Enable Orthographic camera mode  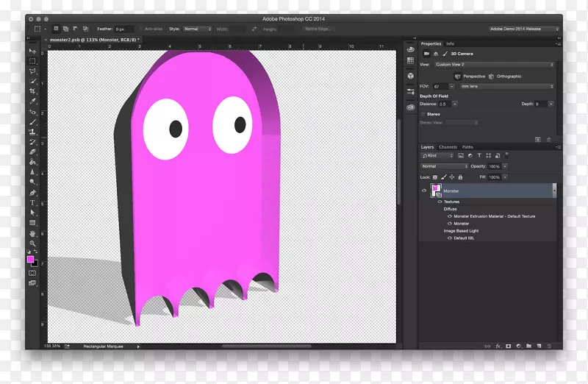[x=505, y=77]
